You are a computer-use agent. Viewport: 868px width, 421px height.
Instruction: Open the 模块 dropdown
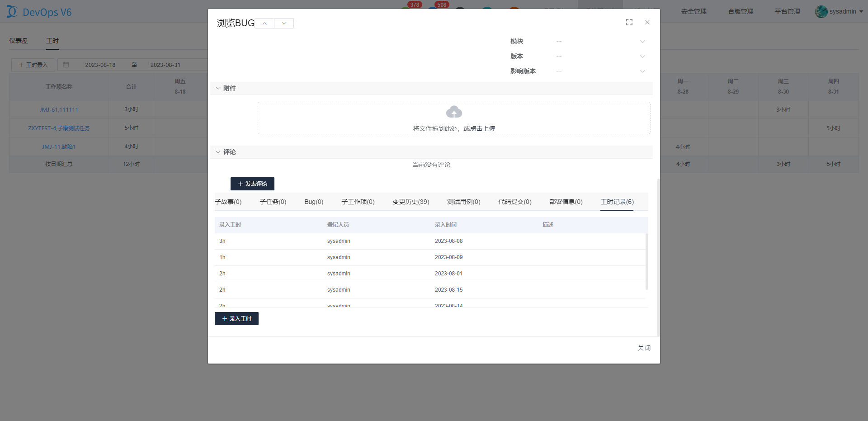[642, 42]
